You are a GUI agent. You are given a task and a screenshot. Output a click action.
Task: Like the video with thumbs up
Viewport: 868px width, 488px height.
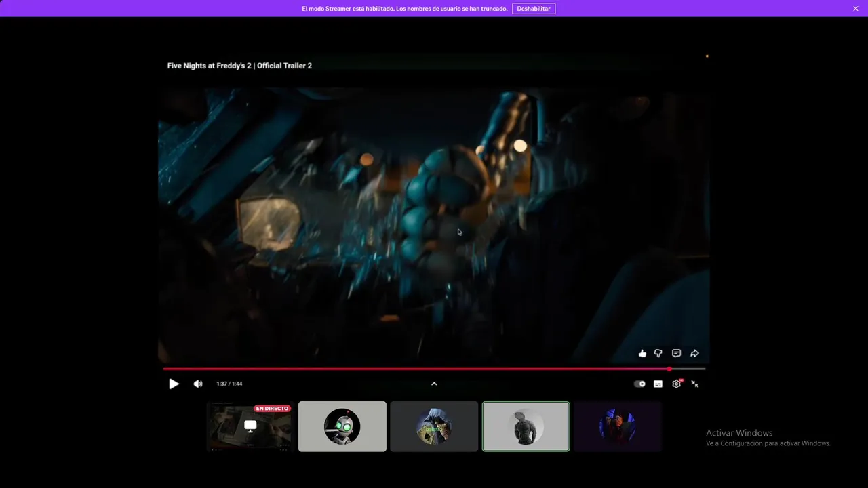pyautogui.click(x=642, y=353)
